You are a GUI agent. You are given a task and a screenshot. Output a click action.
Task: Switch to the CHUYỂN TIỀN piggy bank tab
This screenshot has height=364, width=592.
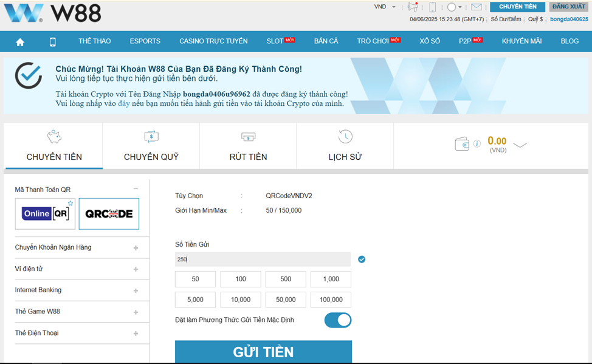click(54, 146)
